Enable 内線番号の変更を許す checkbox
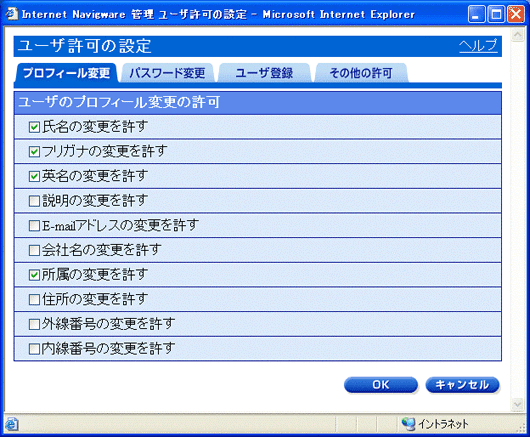Image resolution: width=530 pixels, height=437 pixels. [x=34, y=349]
